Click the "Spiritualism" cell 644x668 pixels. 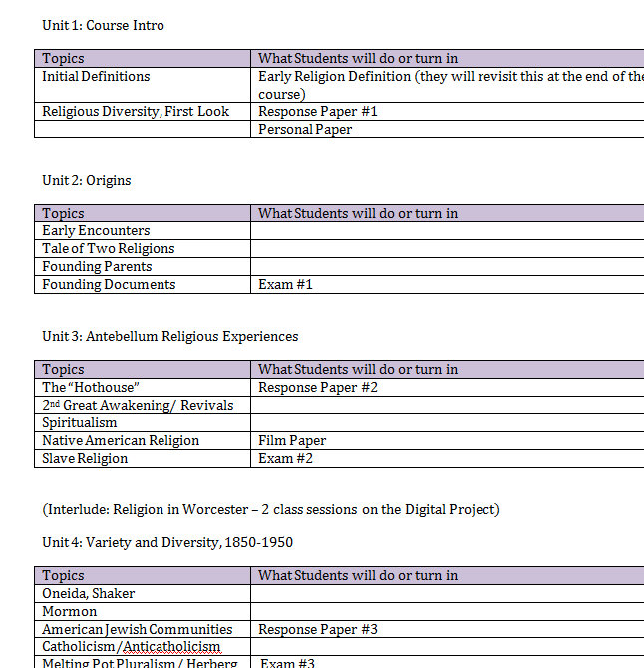[143, 422]
